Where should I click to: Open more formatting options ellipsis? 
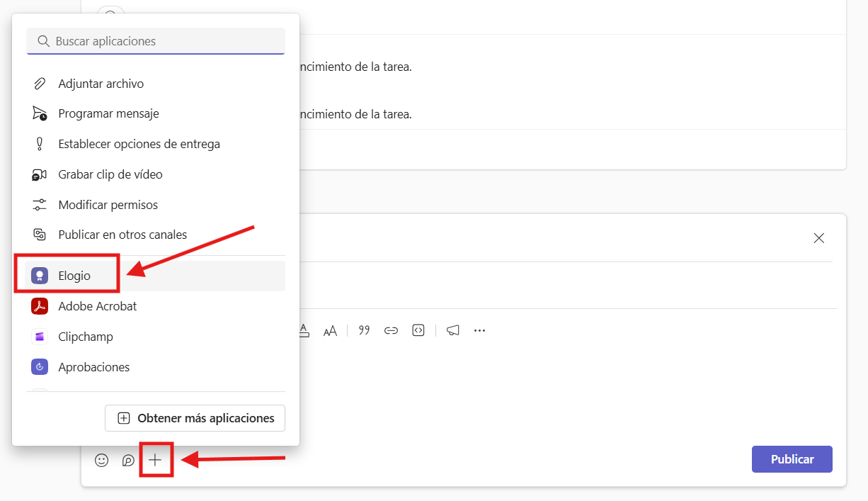479,330
